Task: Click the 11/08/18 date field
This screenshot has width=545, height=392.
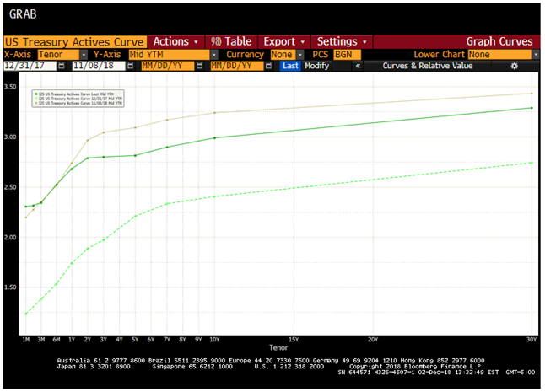Action: [99, 66]
